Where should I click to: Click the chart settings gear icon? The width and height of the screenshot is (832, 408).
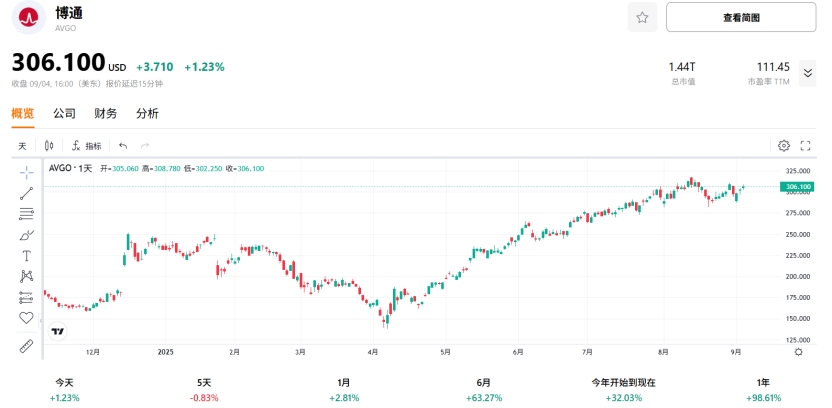[784, 146]
